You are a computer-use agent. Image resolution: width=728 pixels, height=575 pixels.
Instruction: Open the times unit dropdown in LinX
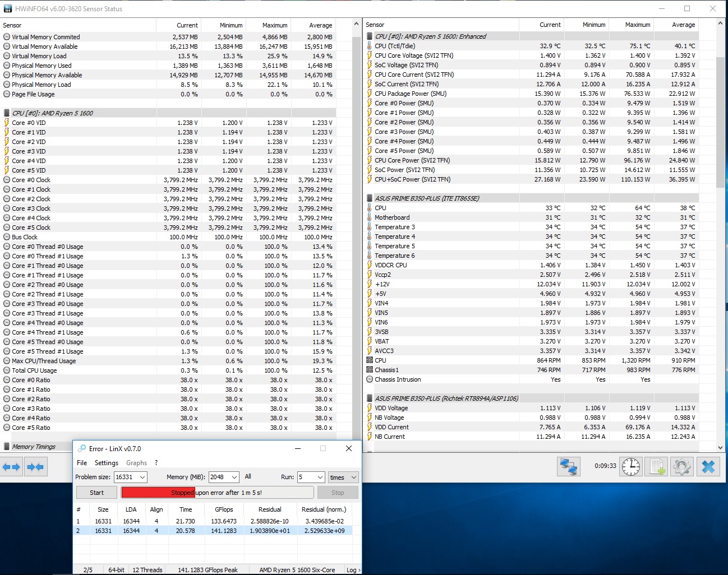[x=343, y=477]
